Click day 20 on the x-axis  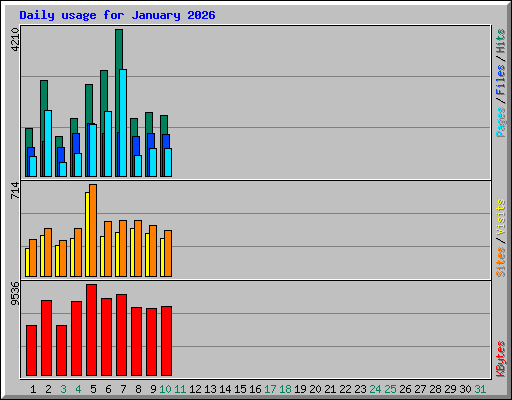pos(315,389)
